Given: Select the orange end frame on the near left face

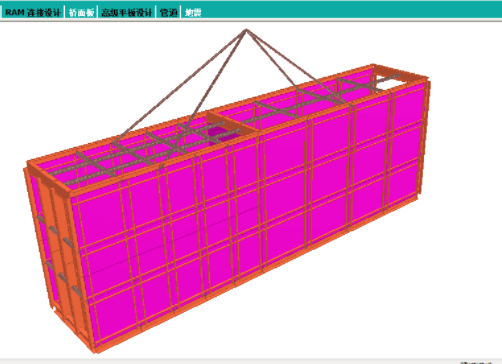Looking at the screenshot, I should coord(57,253).
